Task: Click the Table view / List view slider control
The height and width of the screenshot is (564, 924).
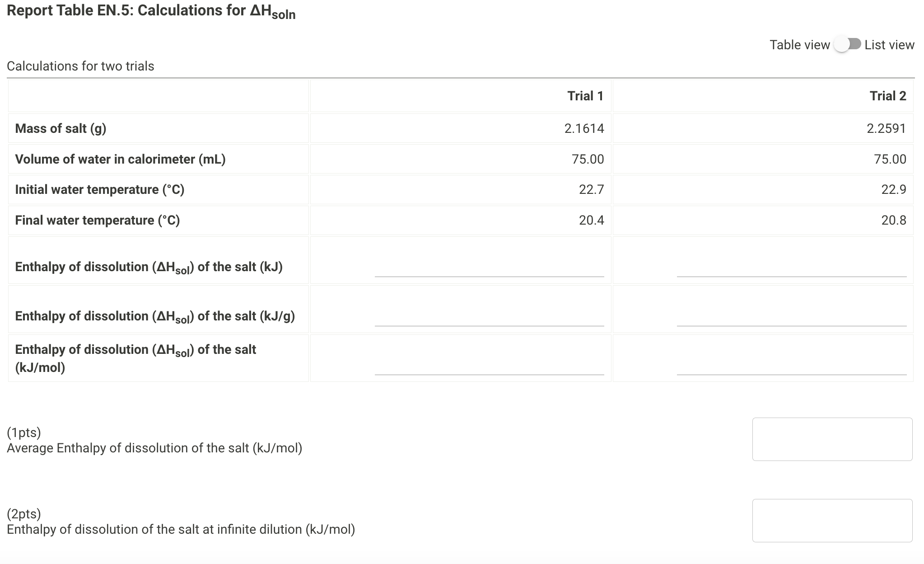Action: point(848,45)
